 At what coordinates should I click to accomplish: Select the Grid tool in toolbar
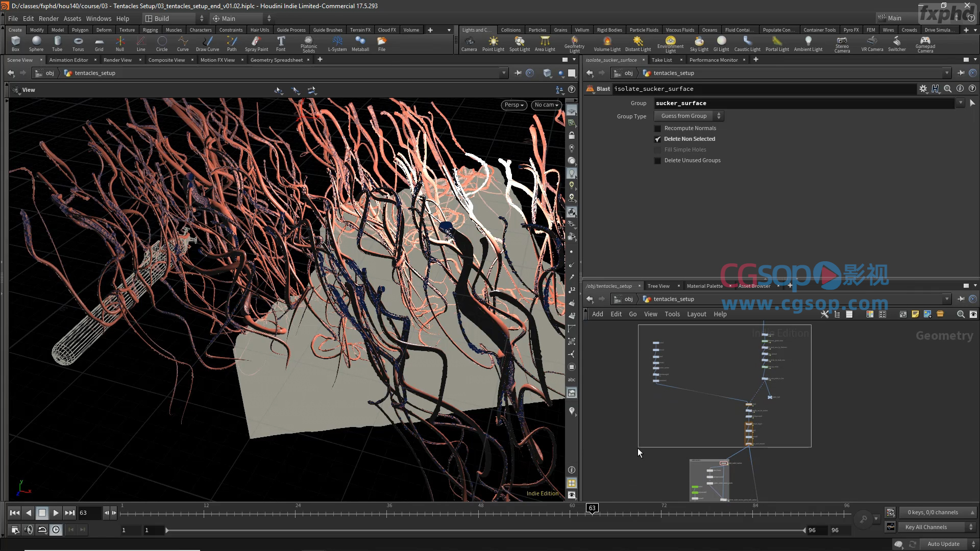(99, 43)
